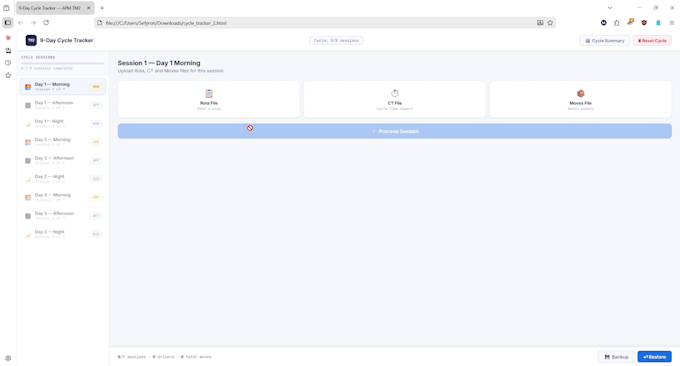Click the Day 3 Night moon icon

coord(28,234)
